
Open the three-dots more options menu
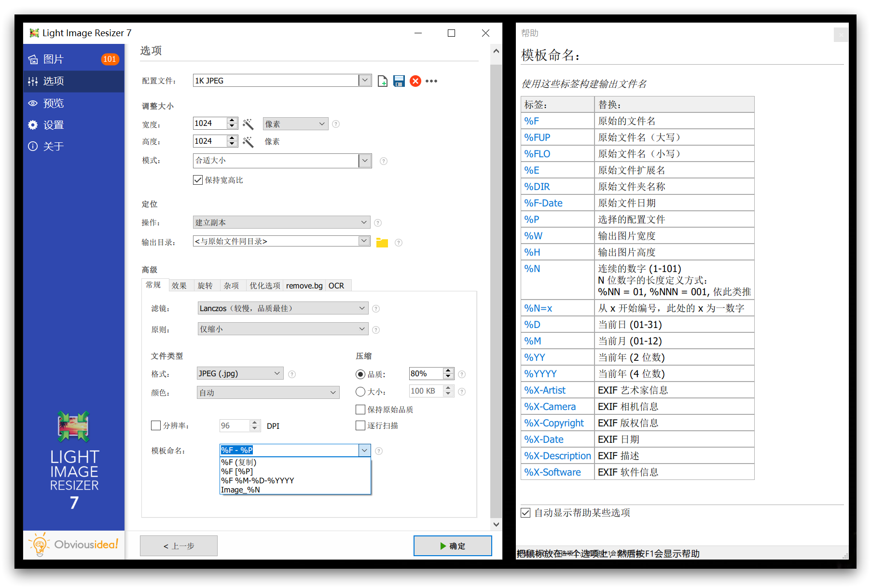click(431, 81)
